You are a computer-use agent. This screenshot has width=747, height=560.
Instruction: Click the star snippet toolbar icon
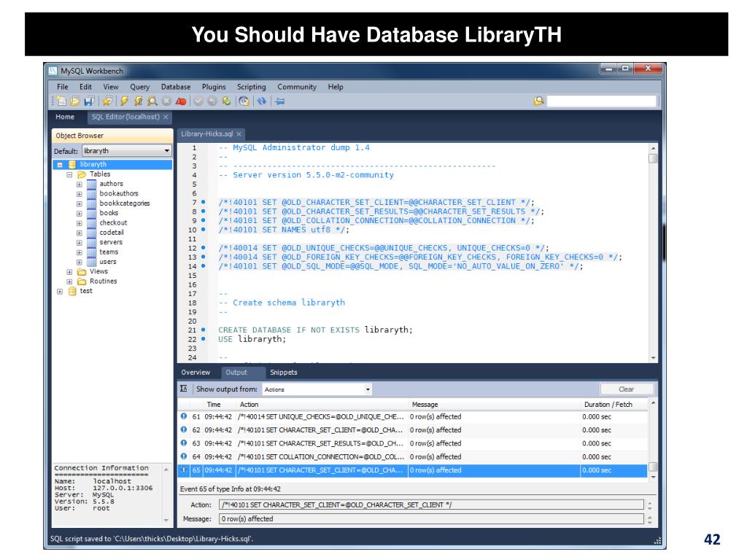(108, 101)
